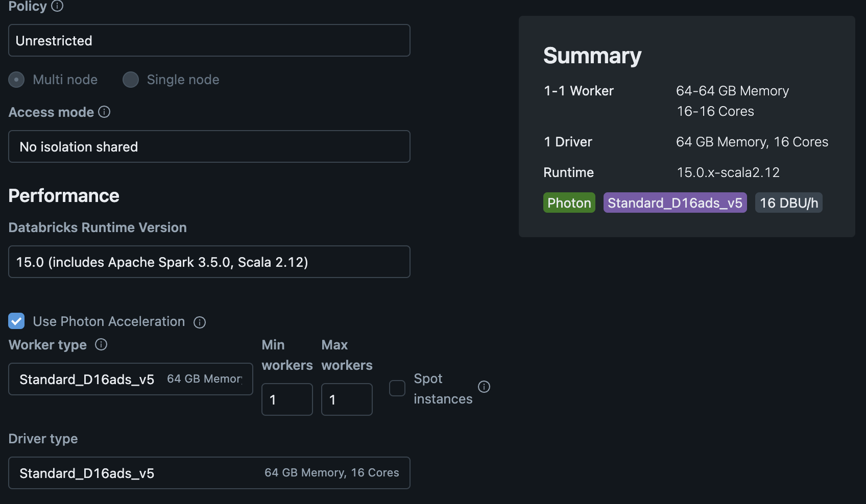Image resolution: width=866 pixels, height=504 pixels.
Task: Click the green Photon tag in Summary
Action: (x=569, y=203)
